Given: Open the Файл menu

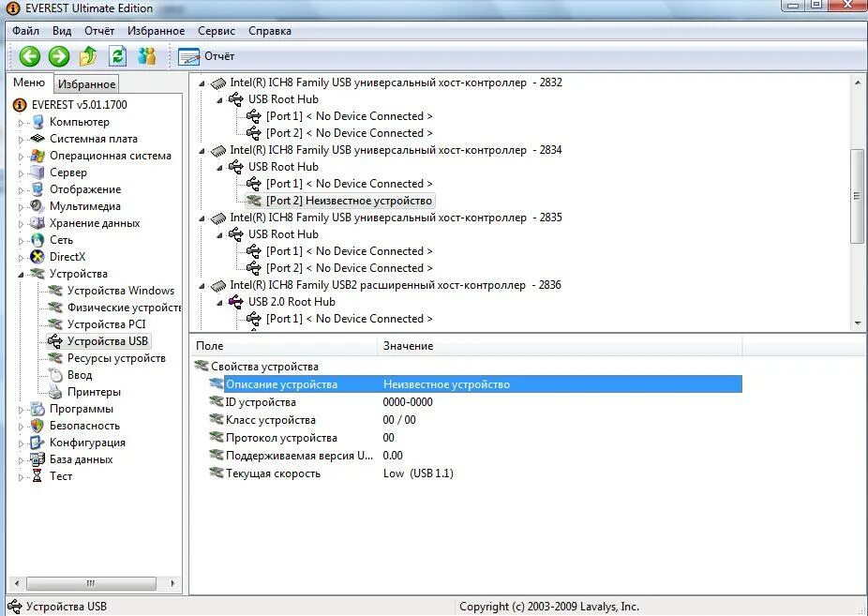Looking at the screenshot, I should click(x=25, y=30).
